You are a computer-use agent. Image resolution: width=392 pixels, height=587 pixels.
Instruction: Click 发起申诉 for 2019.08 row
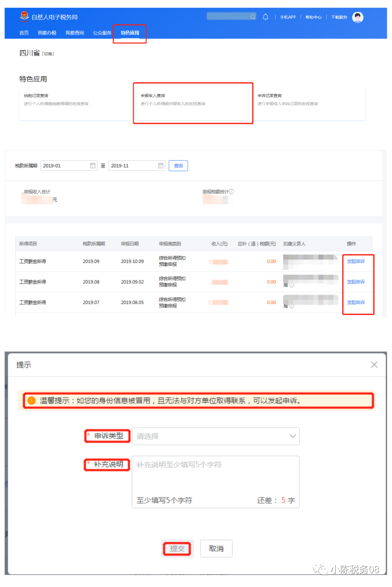[356, 282]
